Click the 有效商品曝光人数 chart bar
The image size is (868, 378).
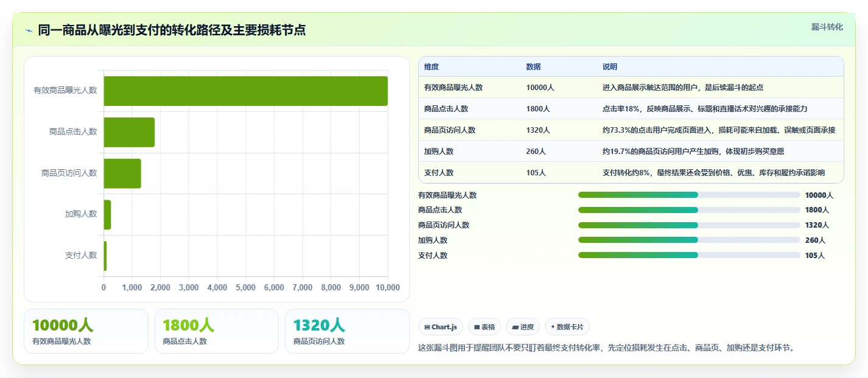tap(245, 91)
